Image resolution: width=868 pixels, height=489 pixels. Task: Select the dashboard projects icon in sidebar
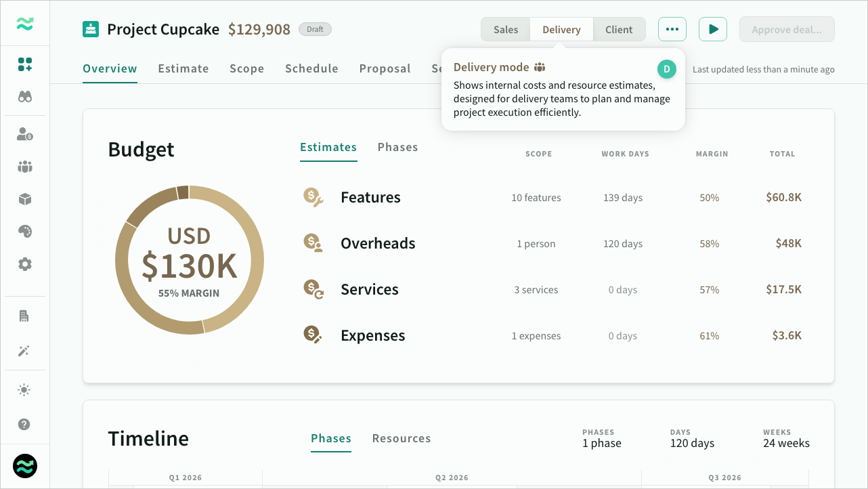click(x=24, y=64)
